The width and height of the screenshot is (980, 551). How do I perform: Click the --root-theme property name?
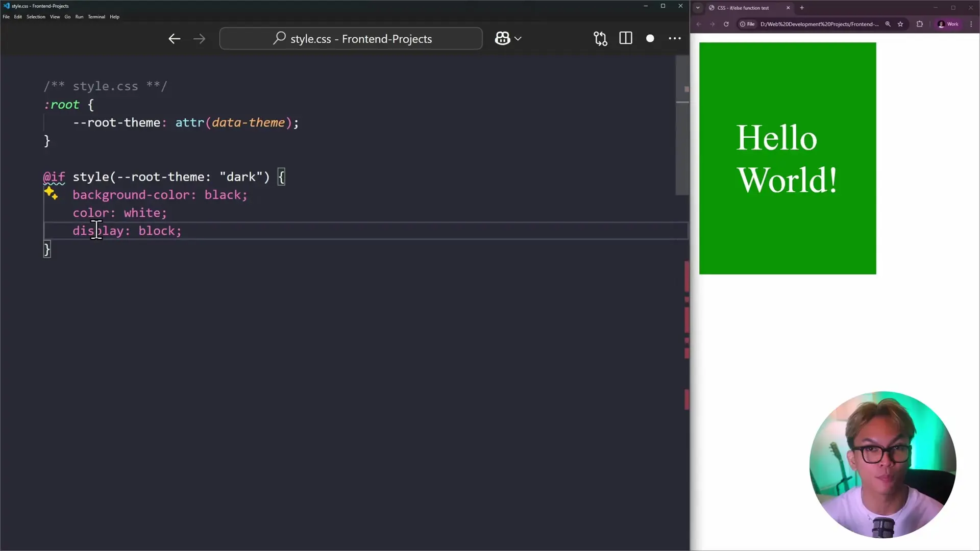click(x=116, y=123)
